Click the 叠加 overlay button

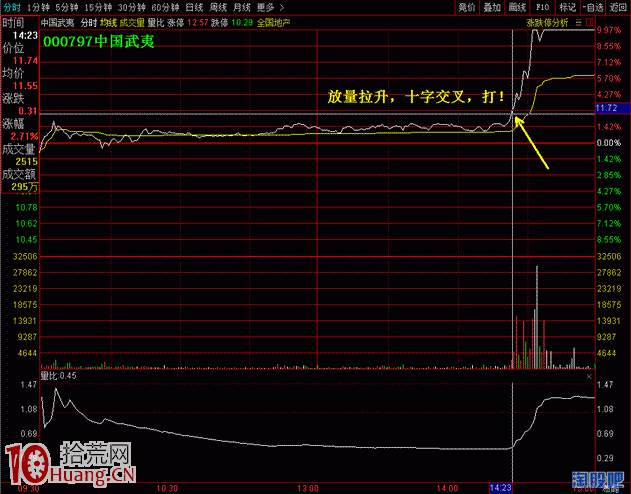[492, 7]
